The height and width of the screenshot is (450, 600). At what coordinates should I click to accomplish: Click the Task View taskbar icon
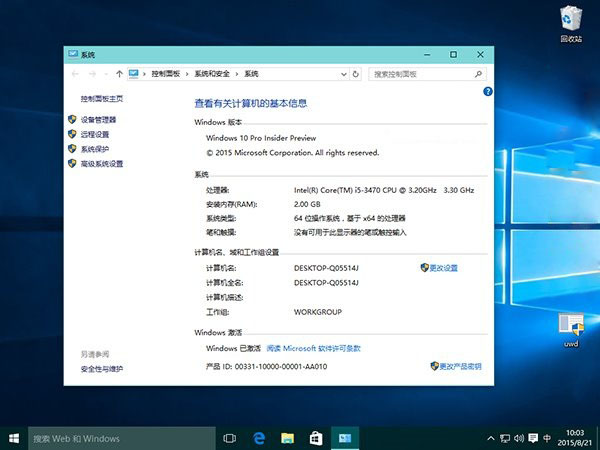tap(229, 438)
